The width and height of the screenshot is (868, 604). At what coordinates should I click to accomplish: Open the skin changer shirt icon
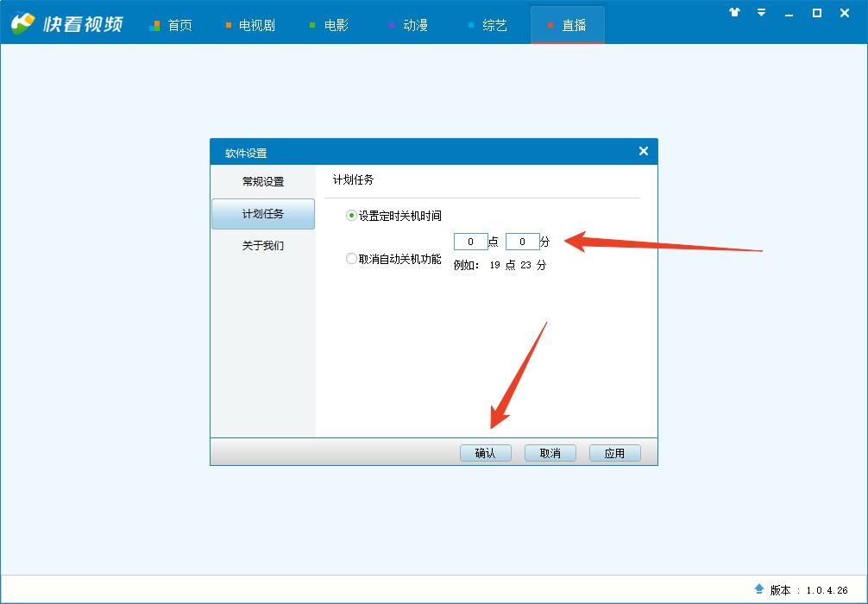[734, 13]
